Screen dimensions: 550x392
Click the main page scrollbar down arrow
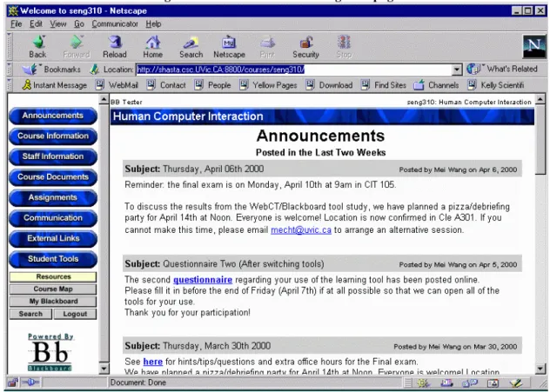[x=540, y=369]
